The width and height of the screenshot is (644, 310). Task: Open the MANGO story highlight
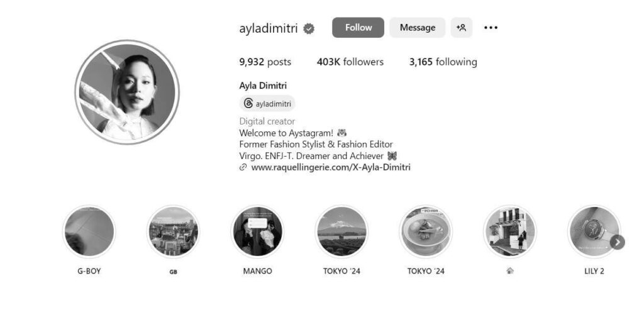pyautogui.click(x=257, y=232)
